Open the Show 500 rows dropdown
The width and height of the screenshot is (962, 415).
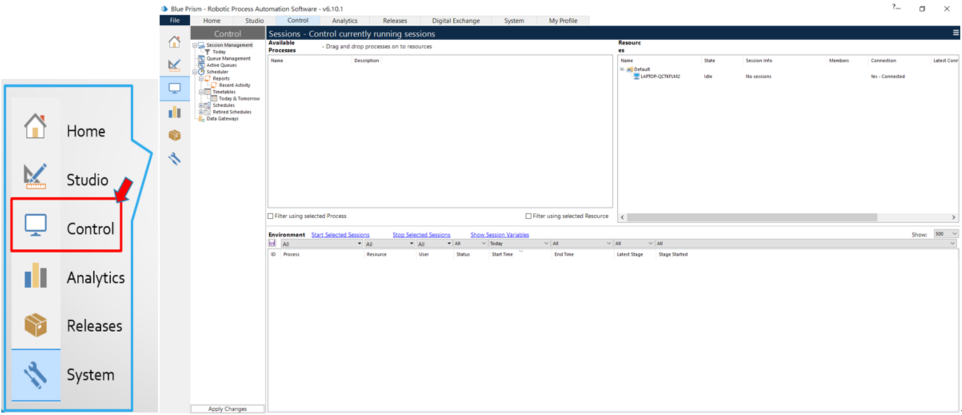(945, 234)
